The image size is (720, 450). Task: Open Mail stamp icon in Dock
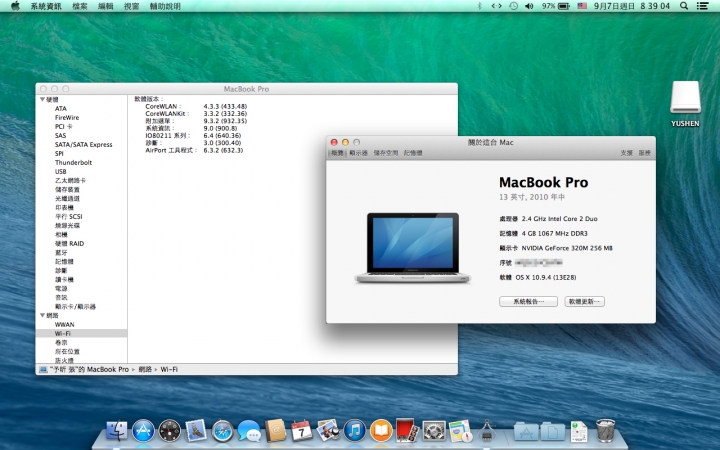[x=196, y=431]
